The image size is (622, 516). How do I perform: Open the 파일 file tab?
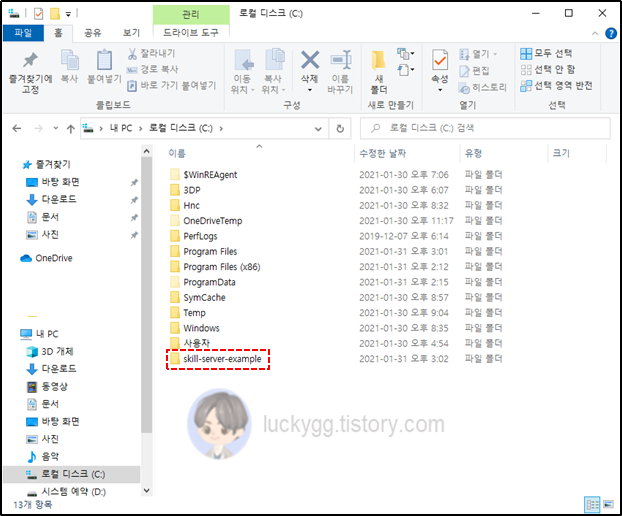[23, 33]
